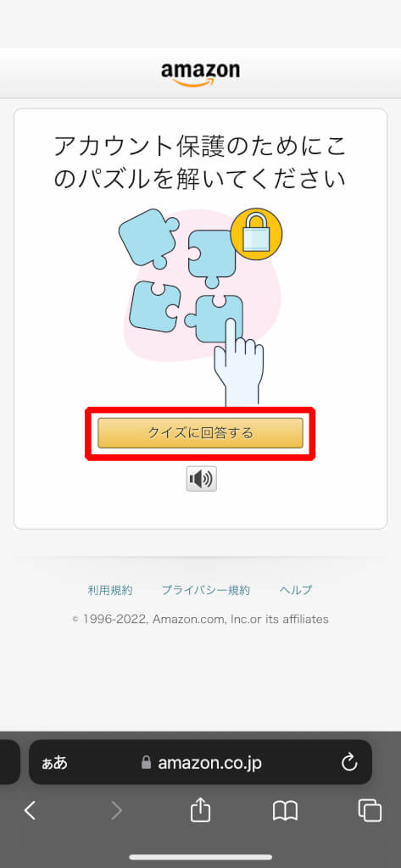This screenshot has width=401, height=868.
Task: Tap the yellow padlock badge in the illustration
Action: tap(256, 234)
